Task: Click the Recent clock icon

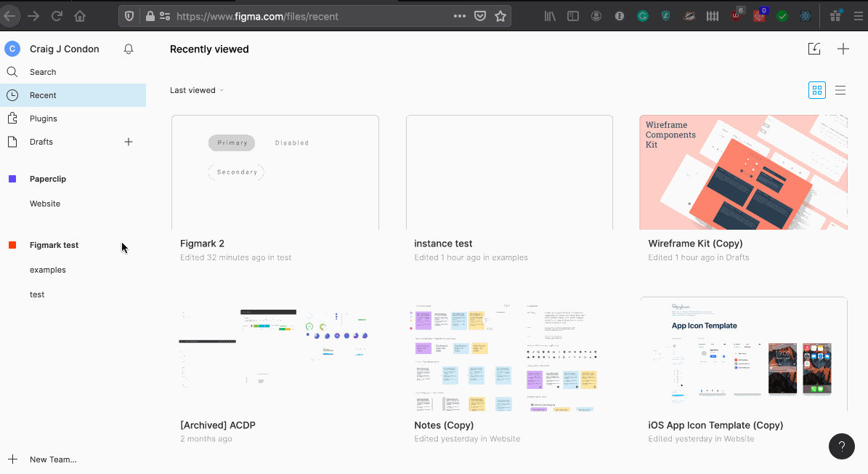Action: coord(12,95)
